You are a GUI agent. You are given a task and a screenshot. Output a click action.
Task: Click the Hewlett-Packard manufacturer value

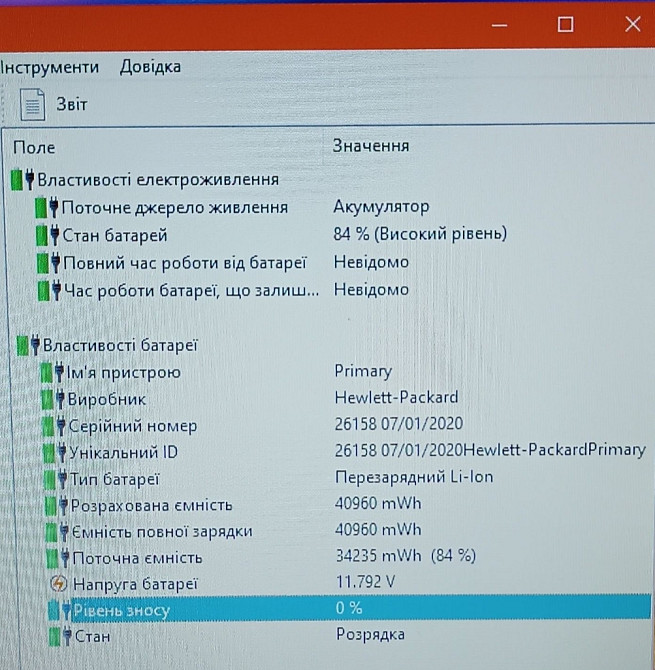tap(396, 397)
